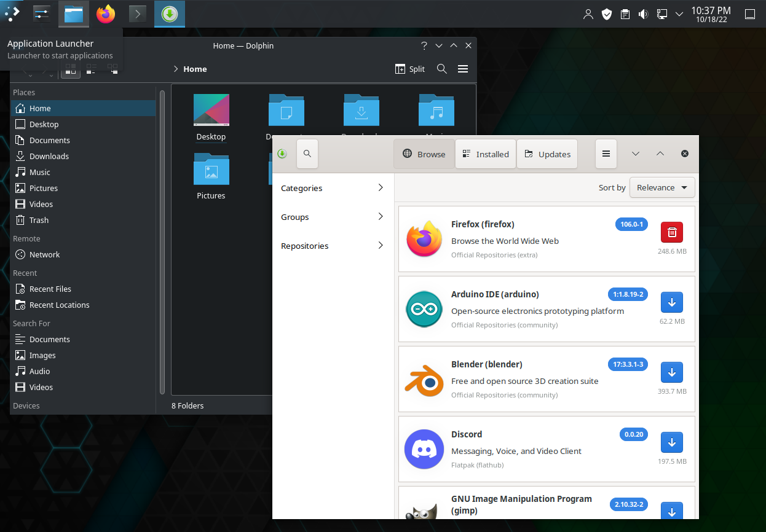Click the GIMP 2.10.32-2 version badge

(x=629, y=504)
